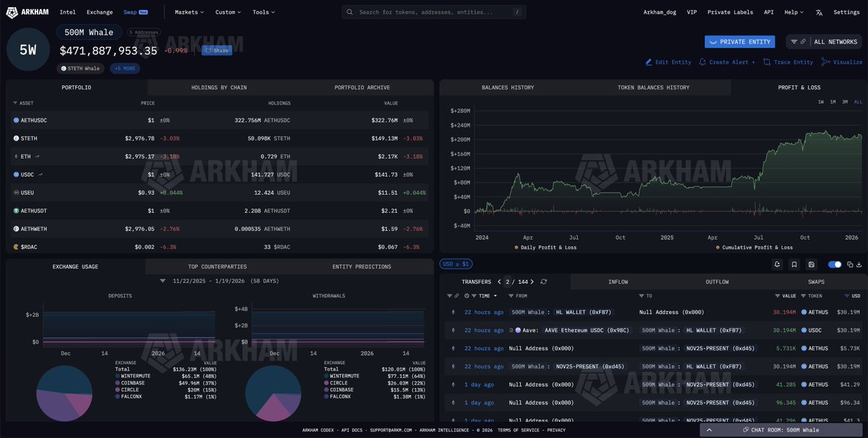Viewport: 868px width, 438px height.
Task: Open the Markets dropdown menu
Action: (x=189, y=12)
